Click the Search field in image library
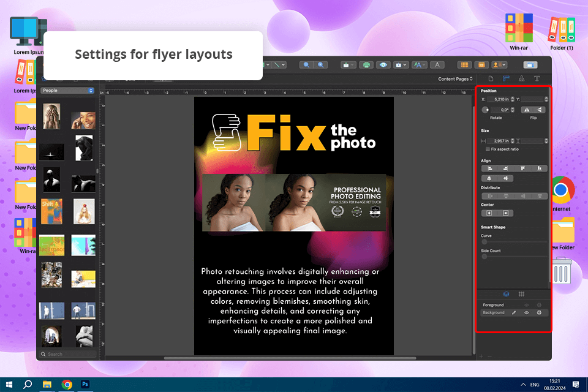Image resolution: width=588 pixels, height=392 pixels. pyautogui.click(x=68, y=354)
